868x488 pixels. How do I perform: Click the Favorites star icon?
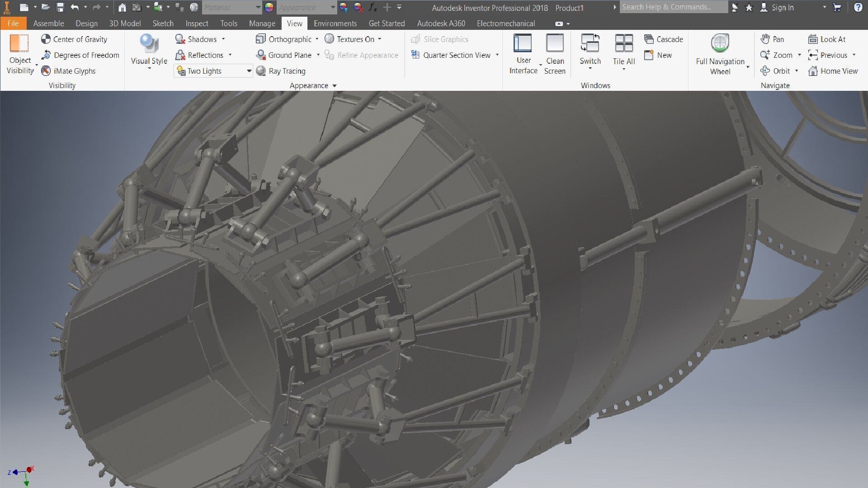[x=749, y=7]
